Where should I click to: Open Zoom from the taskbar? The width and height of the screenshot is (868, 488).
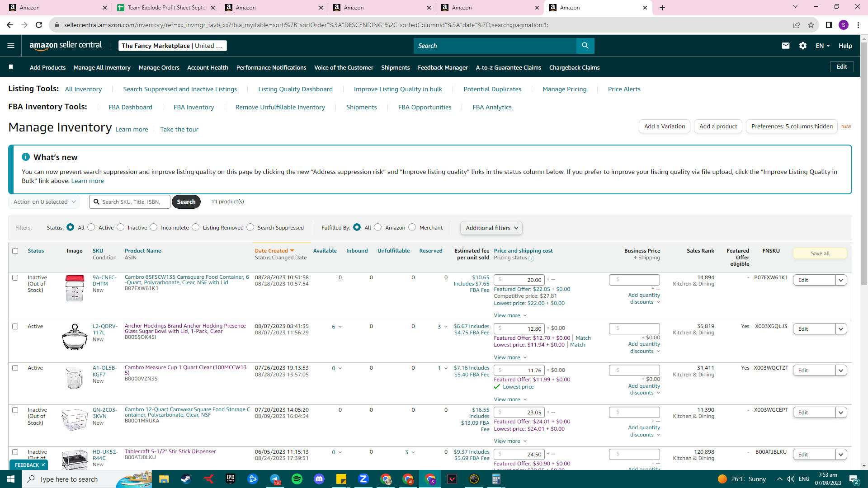coord(363,479)
